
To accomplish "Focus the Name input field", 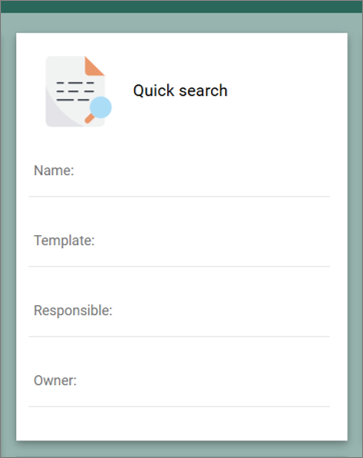I will coord(179,179).
